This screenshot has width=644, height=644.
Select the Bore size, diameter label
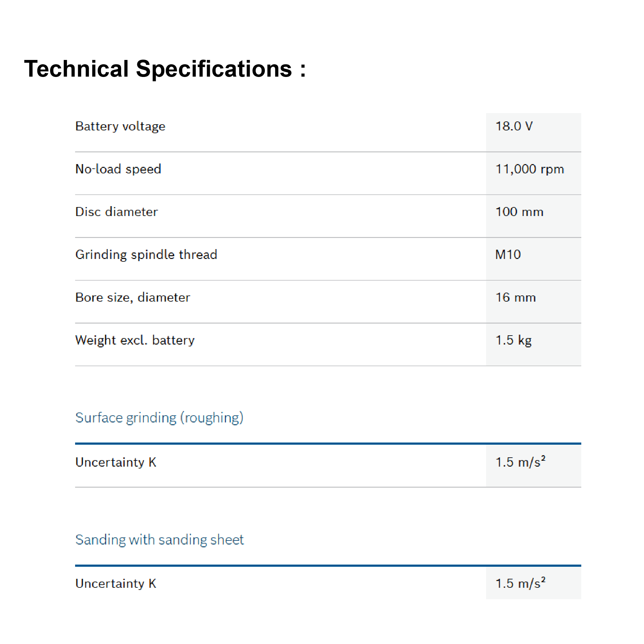pos(133,297)
